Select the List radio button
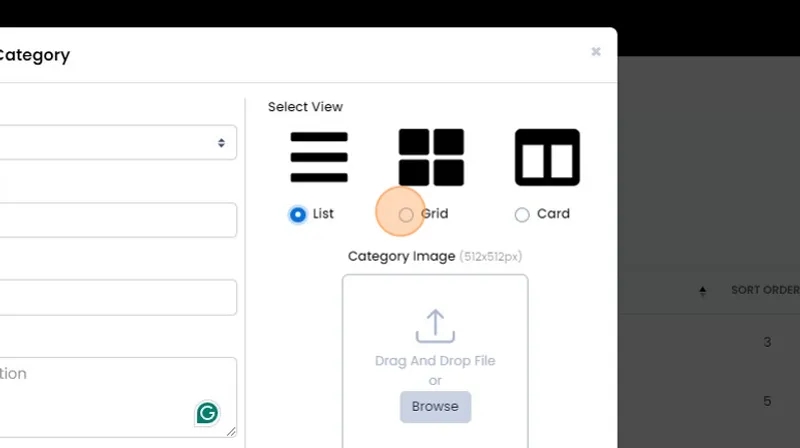This screenshot has height=448, width=800. [297, 214]
